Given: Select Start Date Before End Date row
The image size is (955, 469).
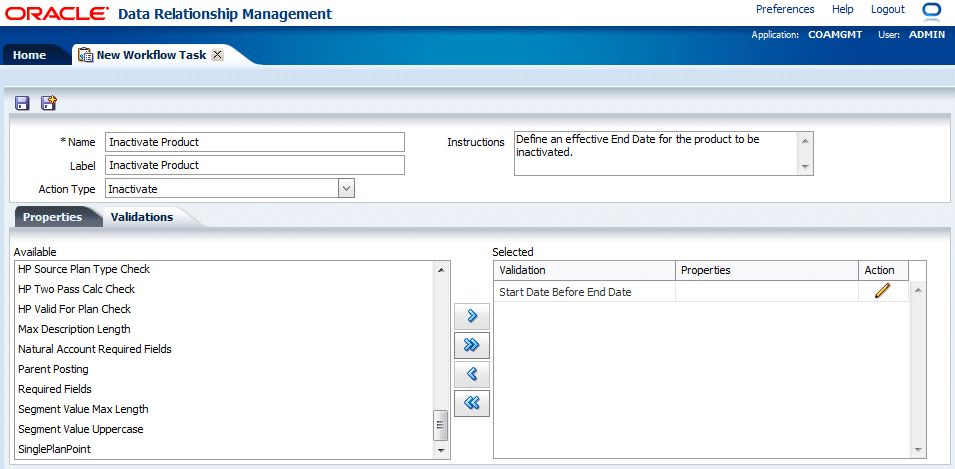Looking at the screenshot, I should [702, 292].
